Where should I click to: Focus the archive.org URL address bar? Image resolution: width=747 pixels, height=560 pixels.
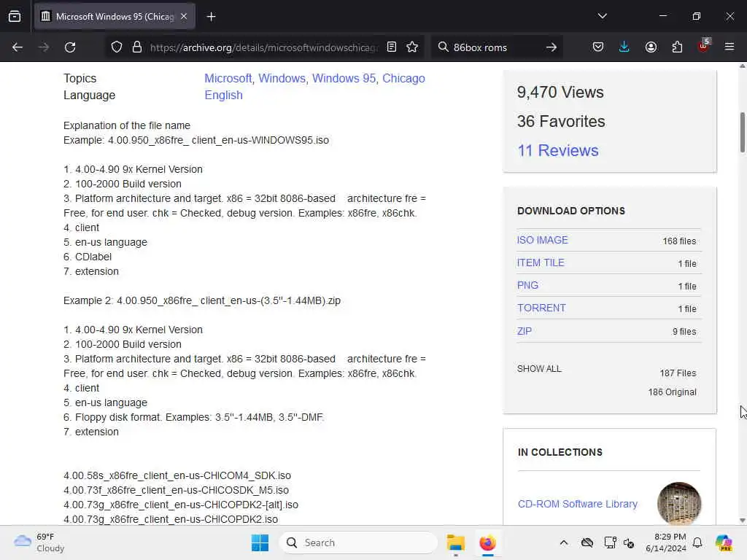263,47
